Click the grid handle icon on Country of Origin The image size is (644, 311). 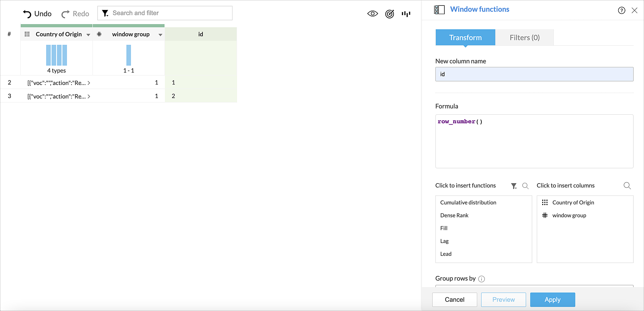[x=27, y=34]
